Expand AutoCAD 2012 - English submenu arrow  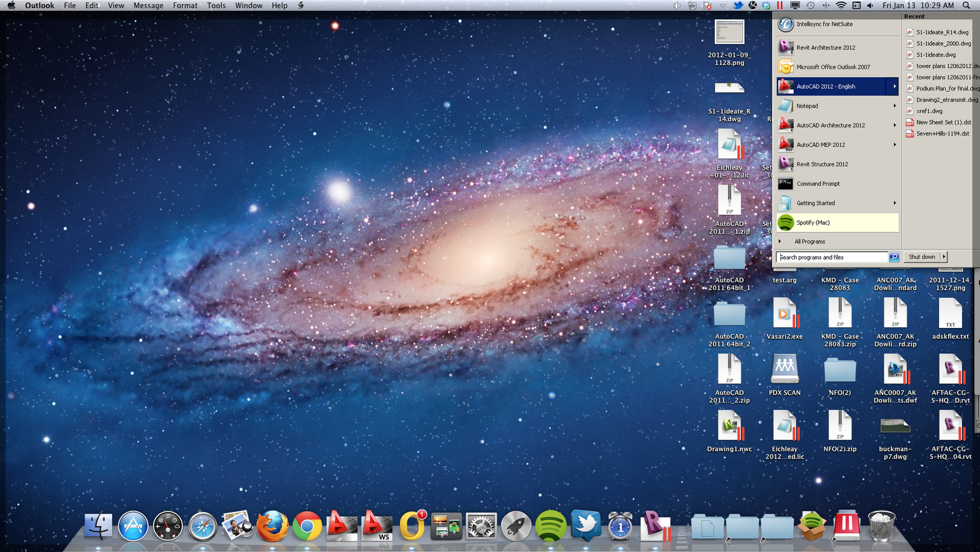pyautogui.click(x=894, y=86)
